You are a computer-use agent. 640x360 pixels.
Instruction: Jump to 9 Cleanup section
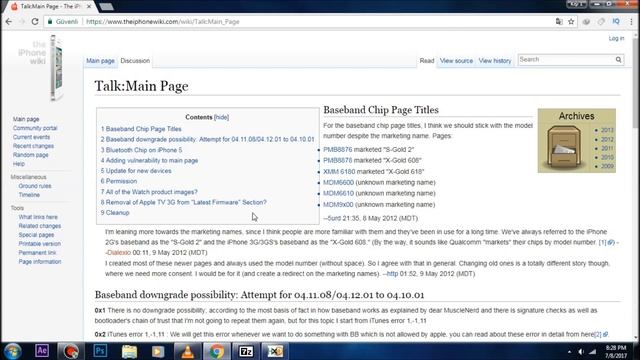(115, 213)
